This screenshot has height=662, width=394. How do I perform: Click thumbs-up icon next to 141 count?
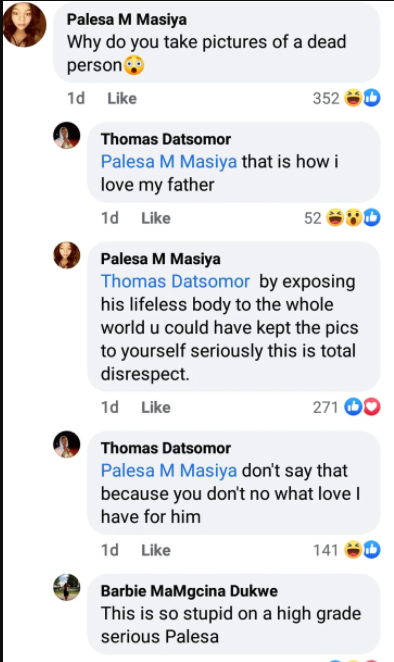click(x=372, y=550)
